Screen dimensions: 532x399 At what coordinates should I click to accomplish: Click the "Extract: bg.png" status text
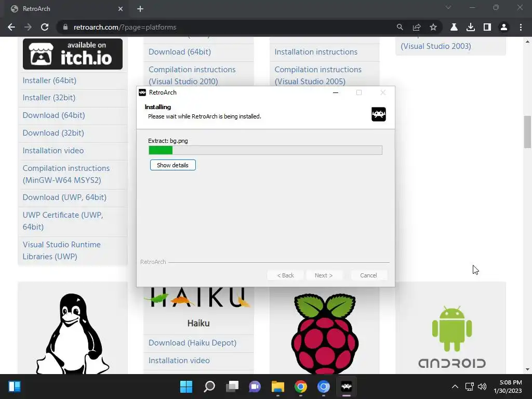tap(168, 141)
